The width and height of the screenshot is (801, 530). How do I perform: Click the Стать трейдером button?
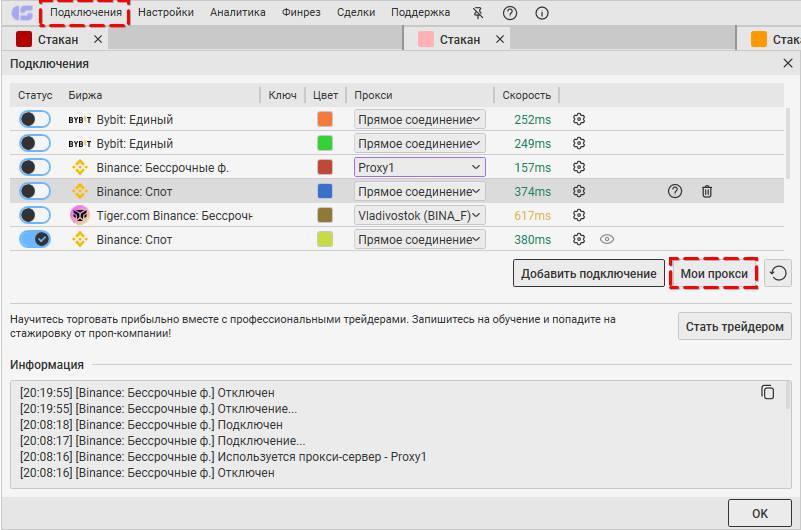[735, 326]
